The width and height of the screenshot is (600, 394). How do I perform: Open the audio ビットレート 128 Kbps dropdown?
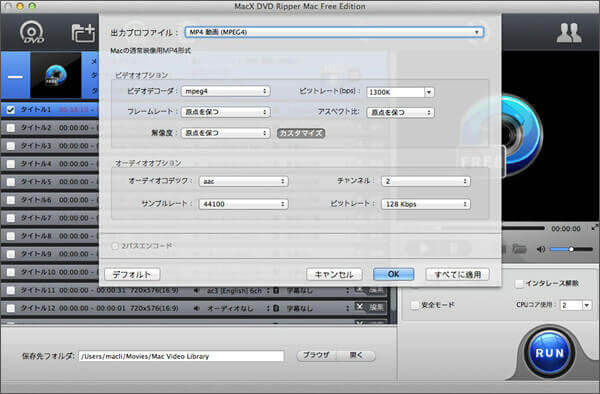426,204
